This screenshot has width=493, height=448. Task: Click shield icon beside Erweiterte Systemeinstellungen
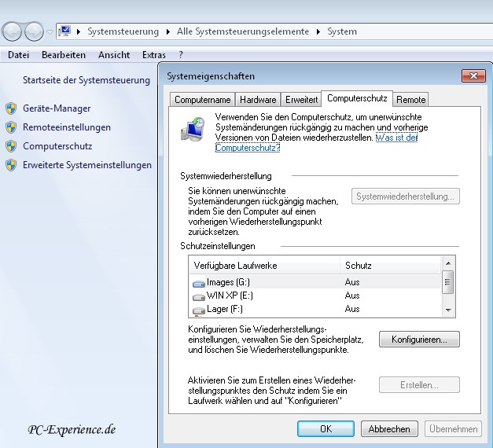tap(10, 165)
